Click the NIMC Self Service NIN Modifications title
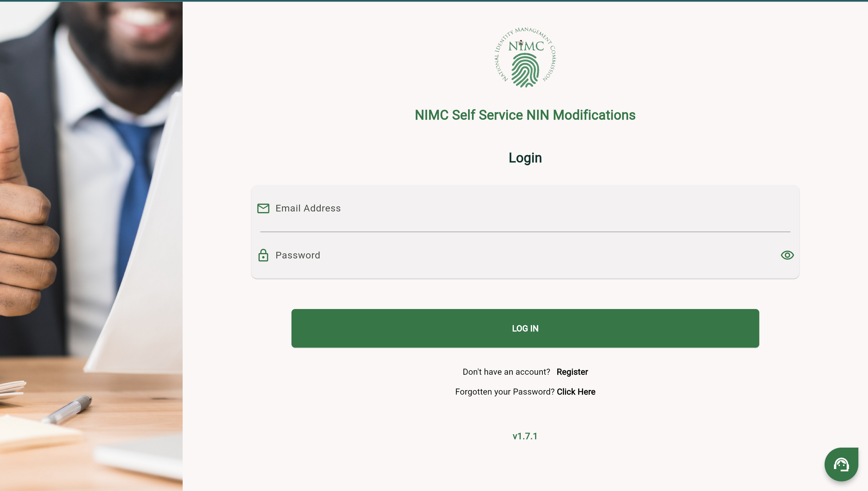868x491 pixels. tap(525, 115)
